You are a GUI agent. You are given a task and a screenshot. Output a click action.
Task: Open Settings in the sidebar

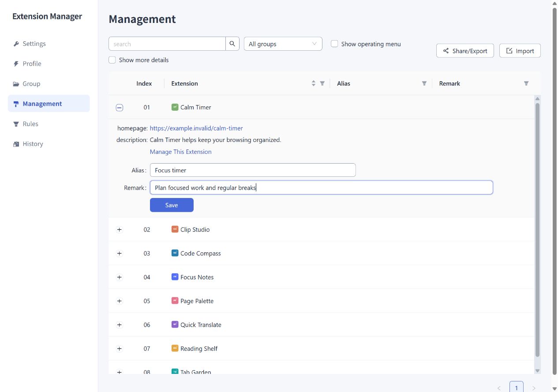(49, 44)
